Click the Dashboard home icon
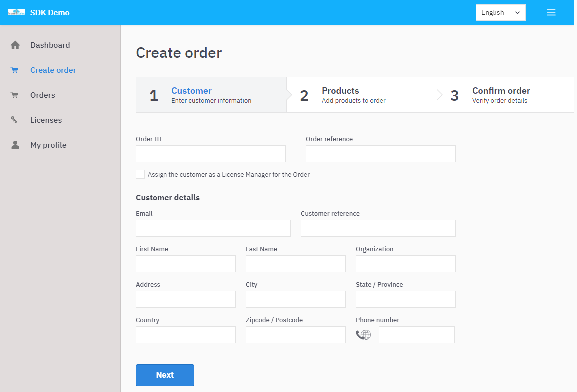The height and width of the screenshot is (392, 577). (x=15, y=45)
